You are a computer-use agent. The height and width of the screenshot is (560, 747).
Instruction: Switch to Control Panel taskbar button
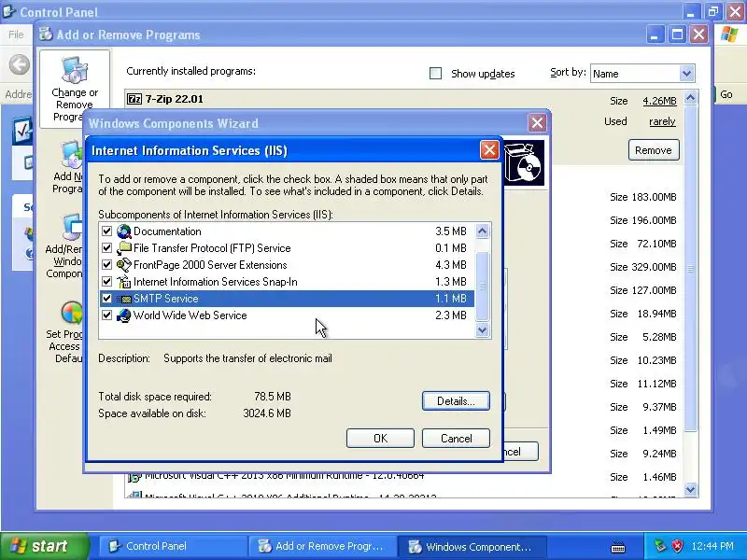(173, 546)
